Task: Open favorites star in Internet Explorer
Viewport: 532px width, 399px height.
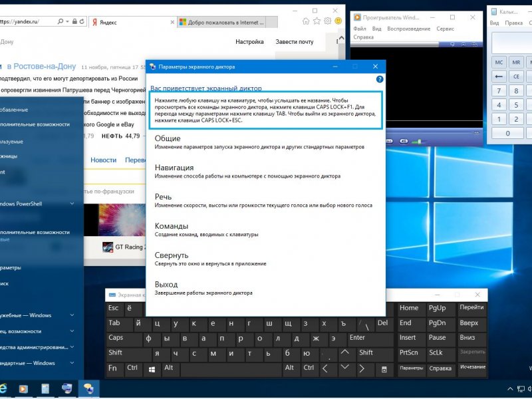Action: pos(317,21)
